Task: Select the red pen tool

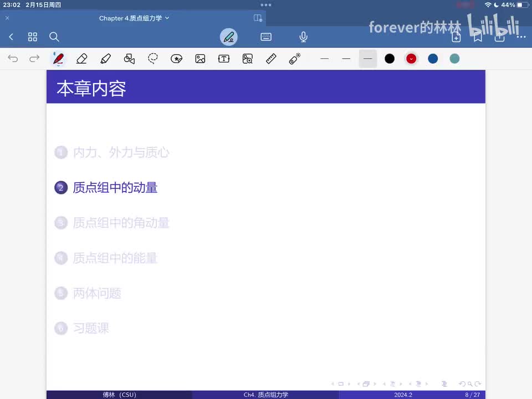Action: pos(58,59)
